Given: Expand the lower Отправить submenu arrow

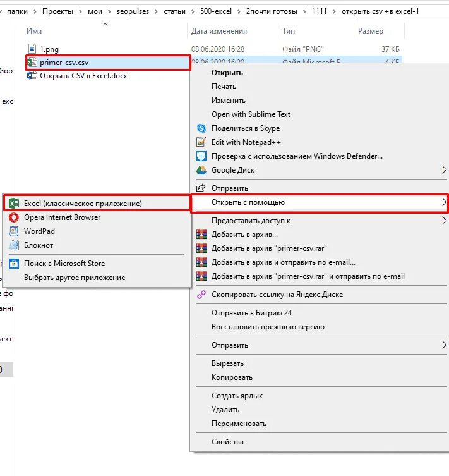Looking at the screenshot, I should tap(444, 345).
